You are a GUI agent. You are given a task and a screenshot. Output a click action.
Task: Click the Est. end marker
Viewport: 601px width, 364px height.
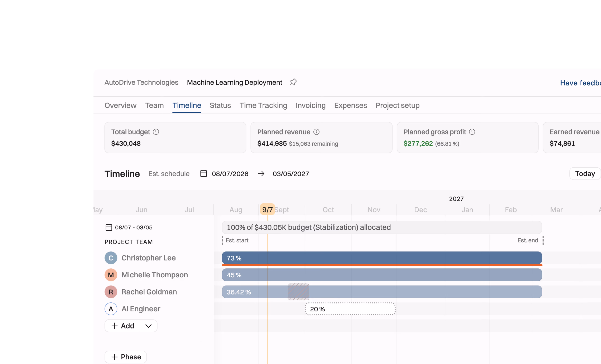pyautogui.click(x=530, y=241)
